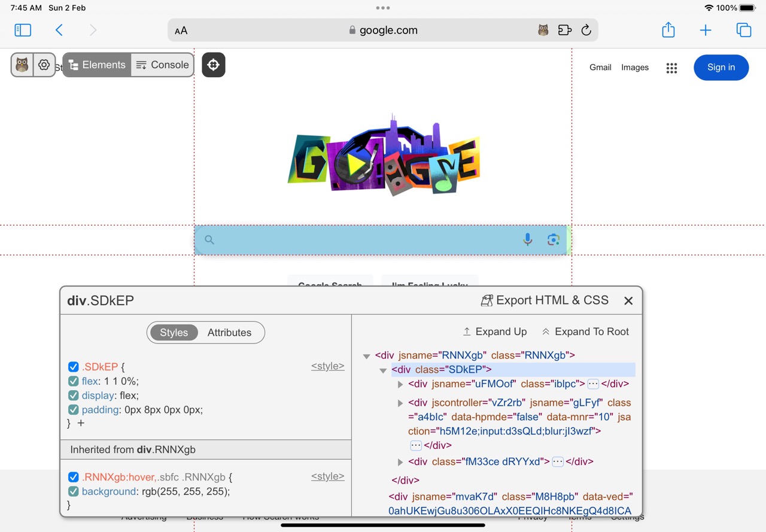Viewport: 766px width, 532px height.
Task: Open the .RNNXgb style source link
Action: point(328,476)
